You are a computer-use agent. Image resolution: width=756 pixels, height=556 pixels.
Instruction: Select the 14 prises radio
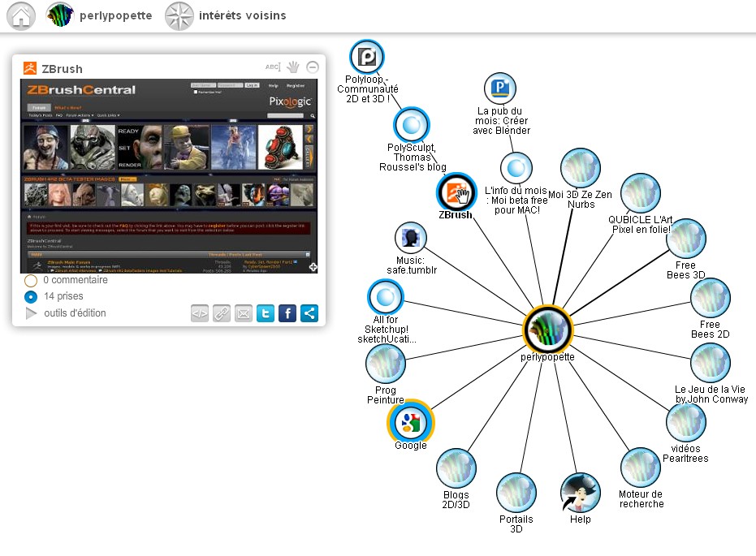[30, 297]
